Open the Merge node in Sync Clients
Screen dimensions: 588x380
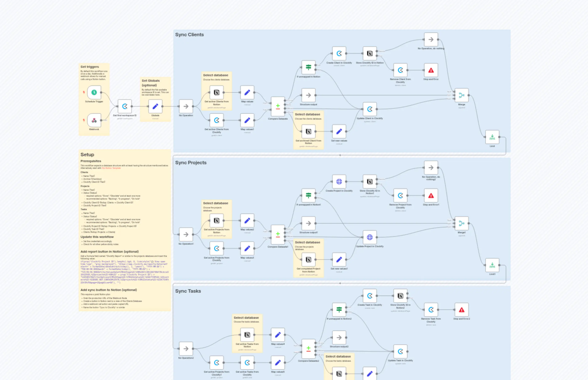point(461,95)
